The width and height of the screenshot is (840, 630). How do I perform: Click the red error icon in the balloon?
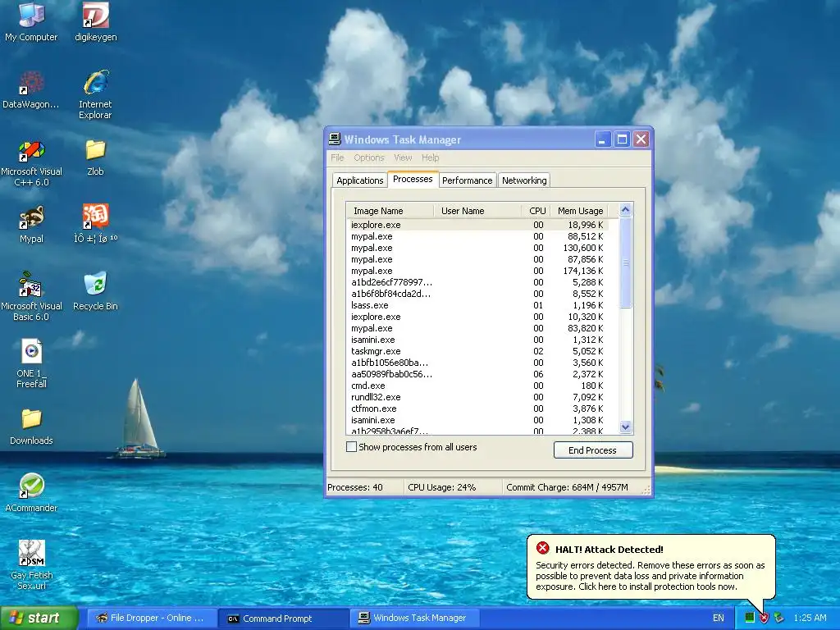543,548
